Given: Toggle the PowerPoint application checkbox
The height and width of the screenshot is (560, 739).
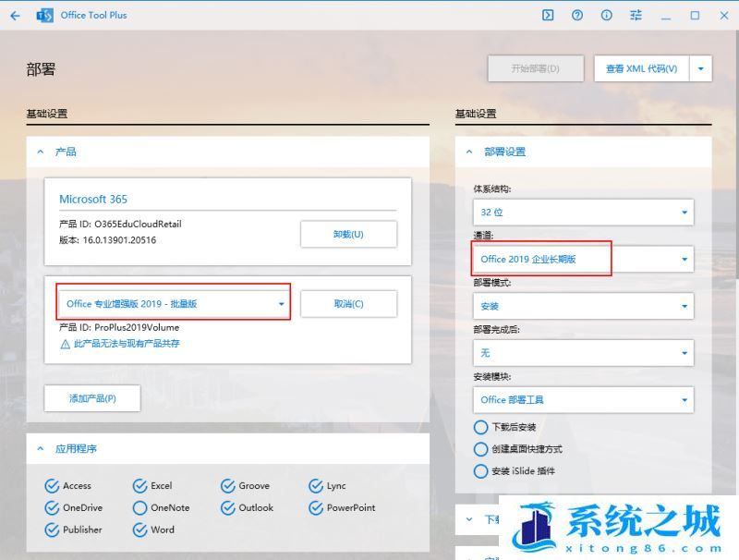Looking at the screenshot, I should (316, 507).
